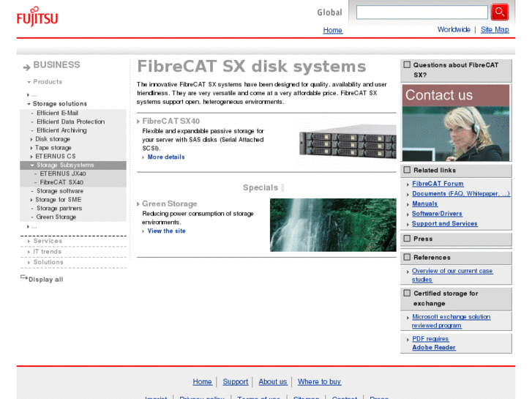Open the Home link in header
Image resolution: width=532 pixels, height=399 pixels.
[x=332, y=30]
